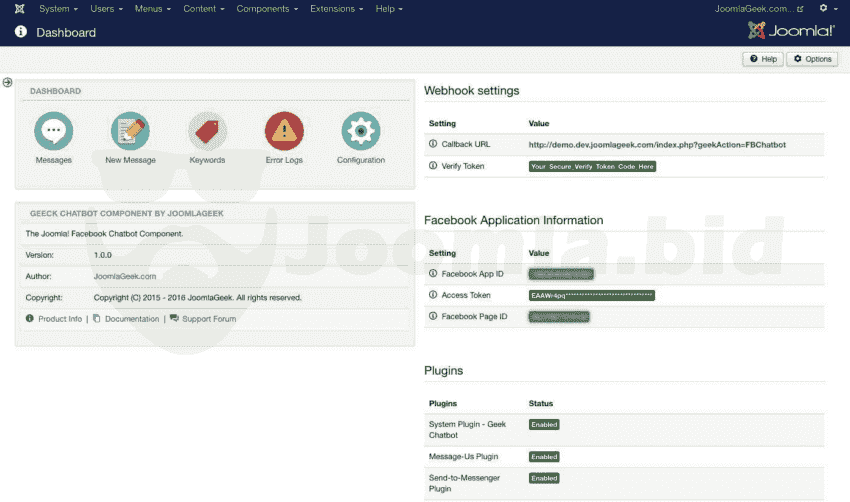The width and height of the screenshot is (850, 502).
Task: Click the Help button
Action: coord(762,59)
